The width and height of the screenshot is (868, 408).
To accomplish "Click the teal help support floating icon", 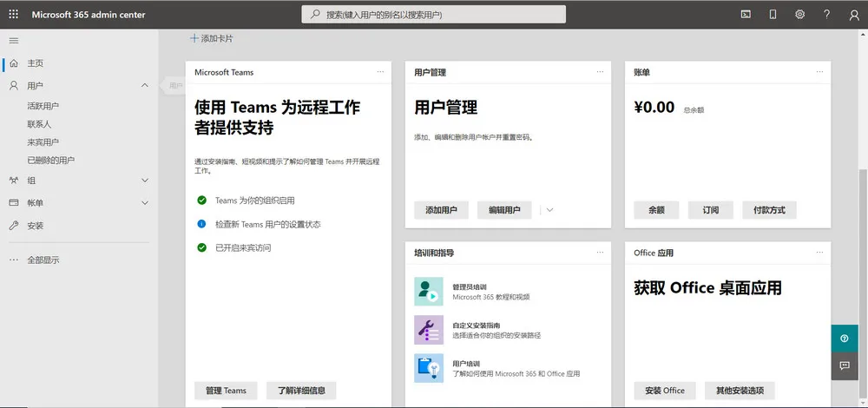I will [x=844, y=339].
